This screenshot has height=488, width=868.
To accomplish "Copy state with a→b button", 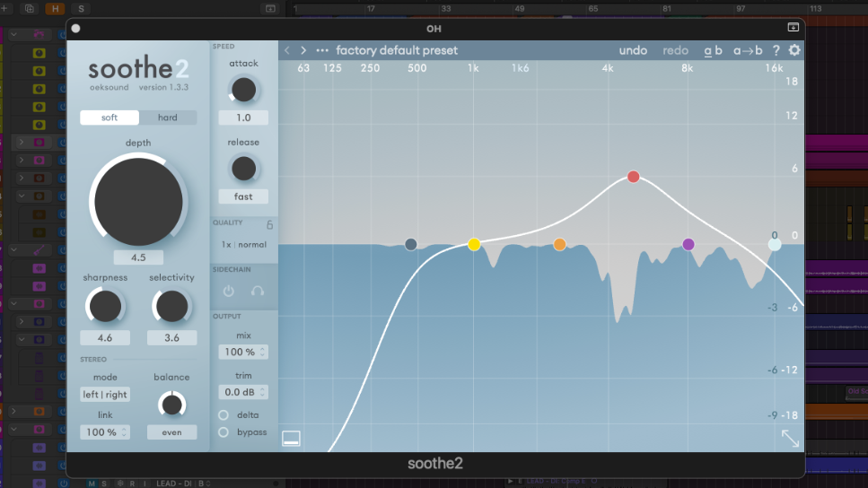I will [748, 50].
